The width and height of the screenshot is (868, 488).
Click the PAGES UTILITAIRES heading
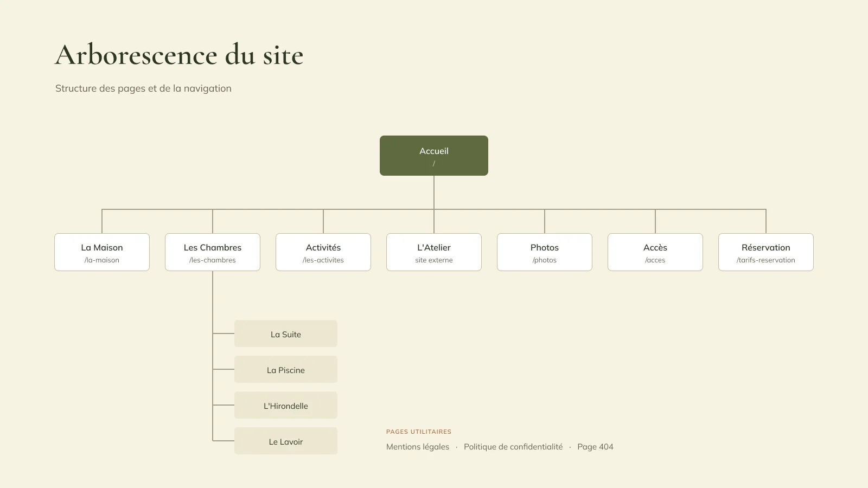tap(419, 432)
